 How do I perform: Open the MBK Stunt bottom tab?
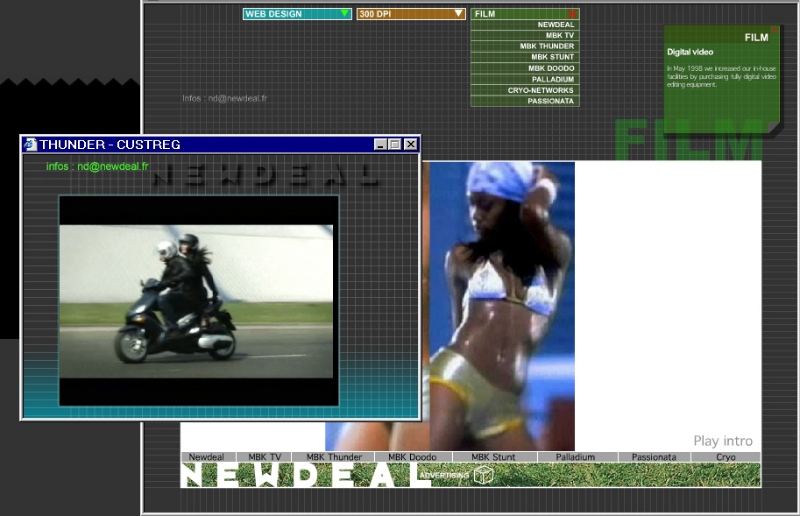[x=493, y=457]
